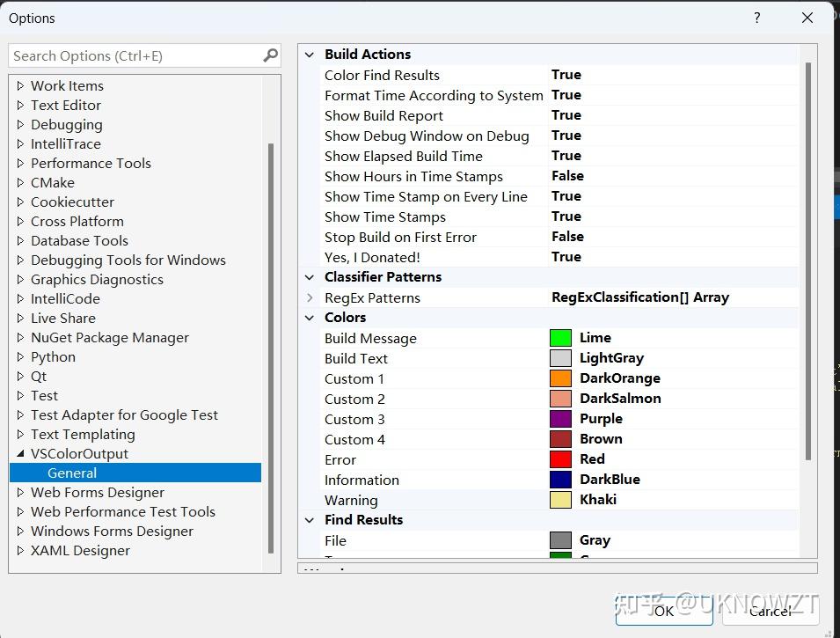Click the Gray swatch for File
The width and height of the screenshot is (840, 638).
[x=560, y=540]
